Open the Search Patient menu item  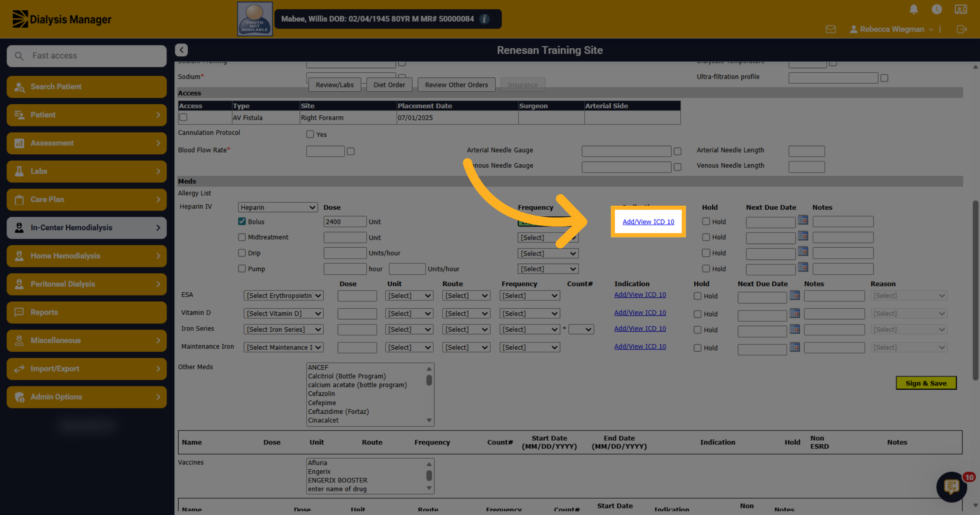tap(87, 87)
